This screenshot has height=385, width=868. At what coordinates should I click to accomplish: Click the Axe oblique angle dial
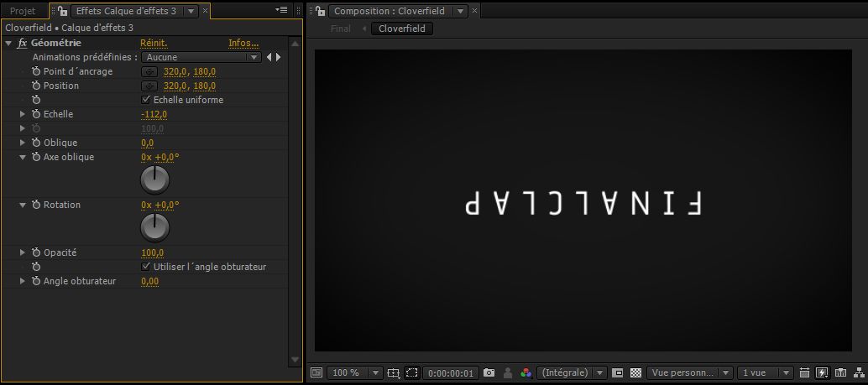(x=155, y=179)
